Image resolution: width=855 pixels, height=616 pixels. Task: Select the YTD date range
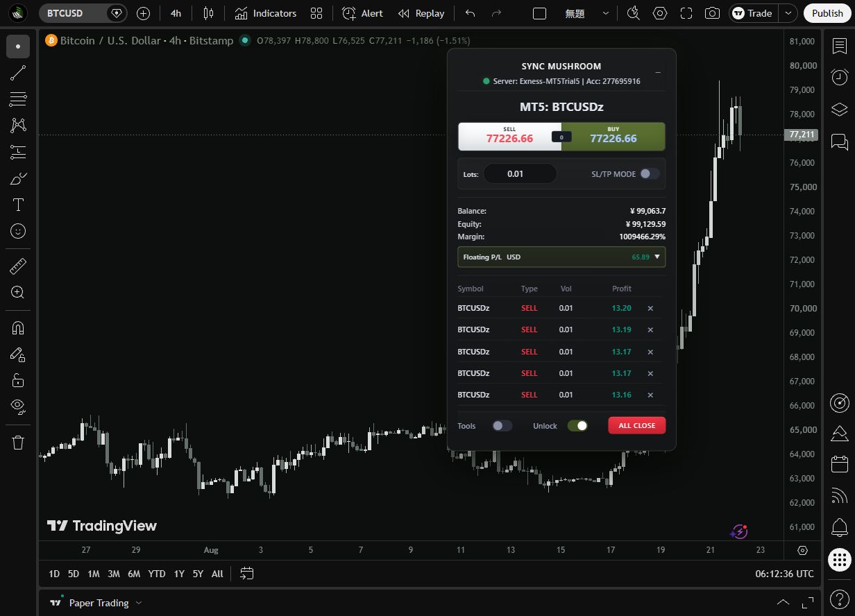pos(157,574)
